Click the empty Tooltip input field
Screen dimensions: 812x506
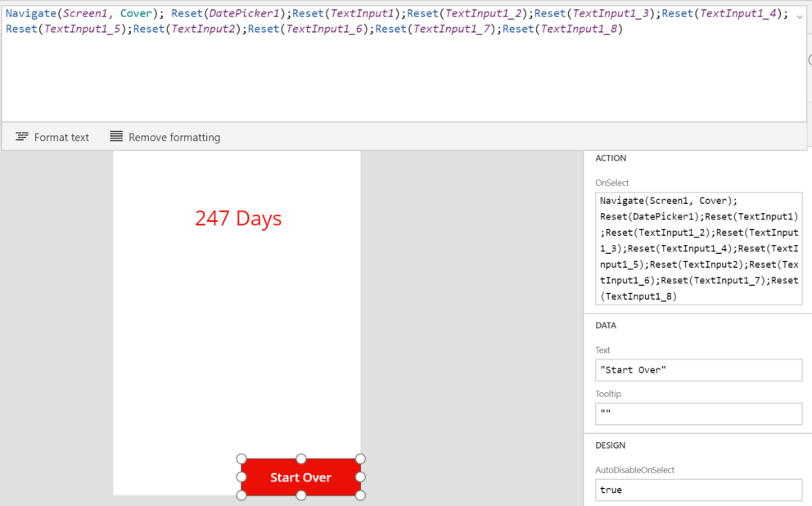click(x=697, y=413)
